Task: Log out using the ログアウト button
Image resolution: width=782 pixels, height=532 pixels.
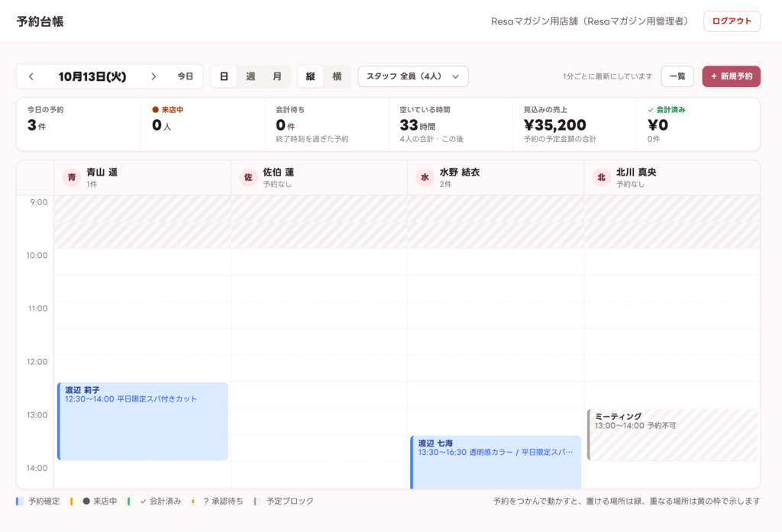Action: pyautogui.click(x=732, y=21)
